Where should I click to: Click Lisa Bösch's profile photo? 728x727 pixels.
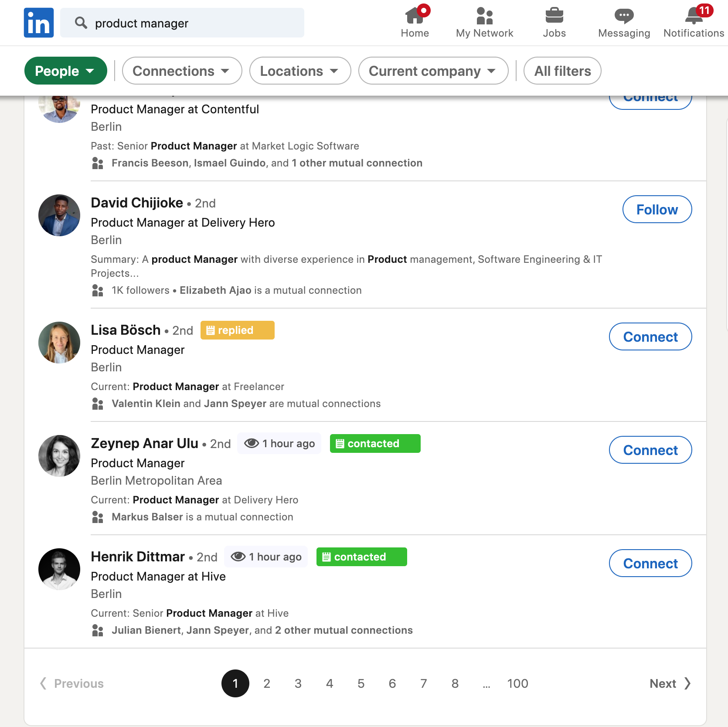pos(59,343)
